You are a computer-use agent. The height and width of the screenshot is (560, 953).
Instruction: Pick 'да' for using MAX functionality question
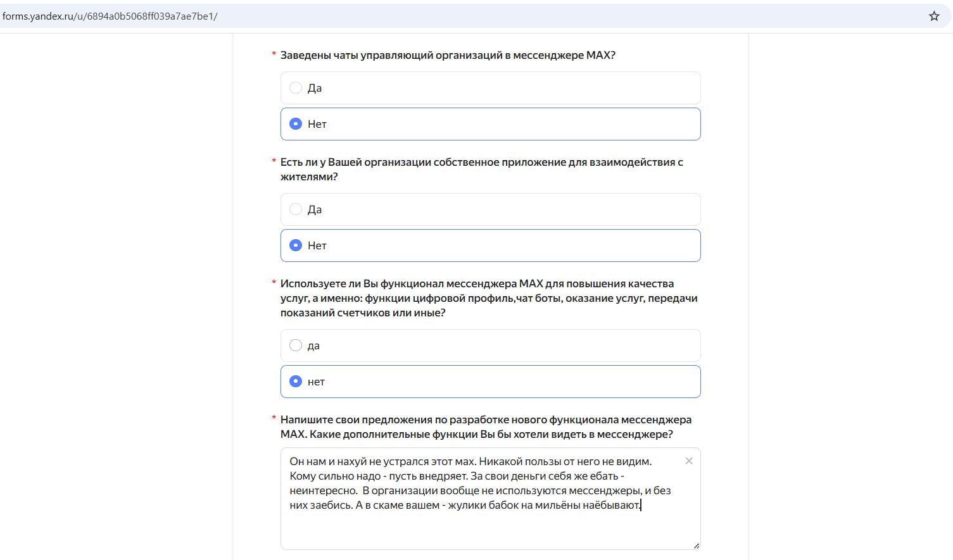(491, 345)
